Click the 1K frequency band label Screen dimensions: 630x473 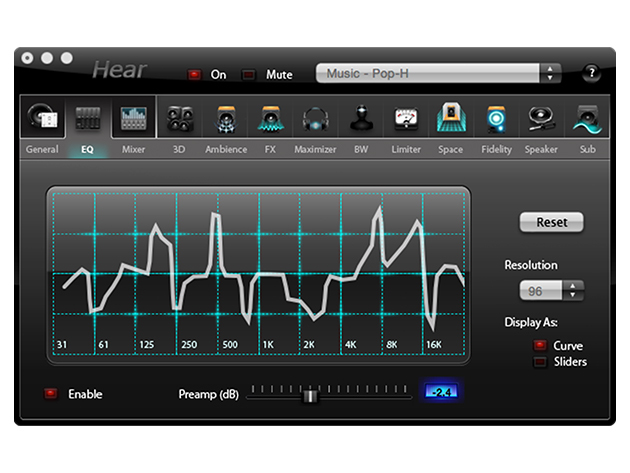click(x=268, y=344)
